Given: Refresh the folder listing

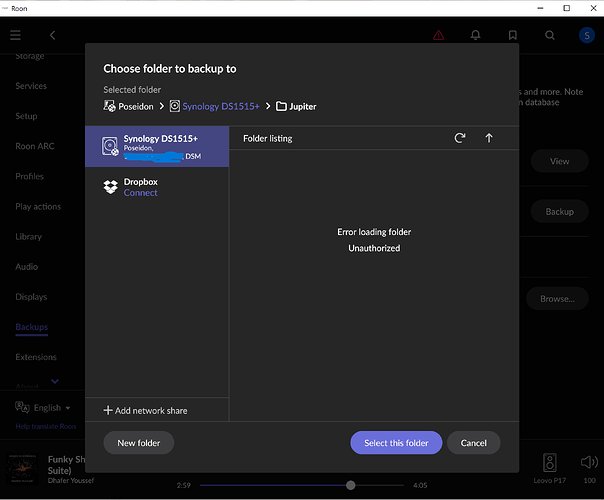Looking at the screenshot, I should click(x=460, y=138).
